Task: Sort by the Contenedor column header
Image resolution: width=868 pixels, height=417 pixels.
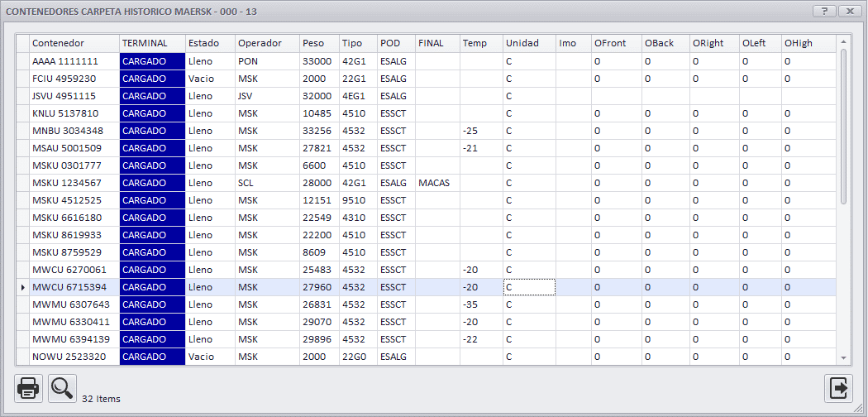Action: 74,43
